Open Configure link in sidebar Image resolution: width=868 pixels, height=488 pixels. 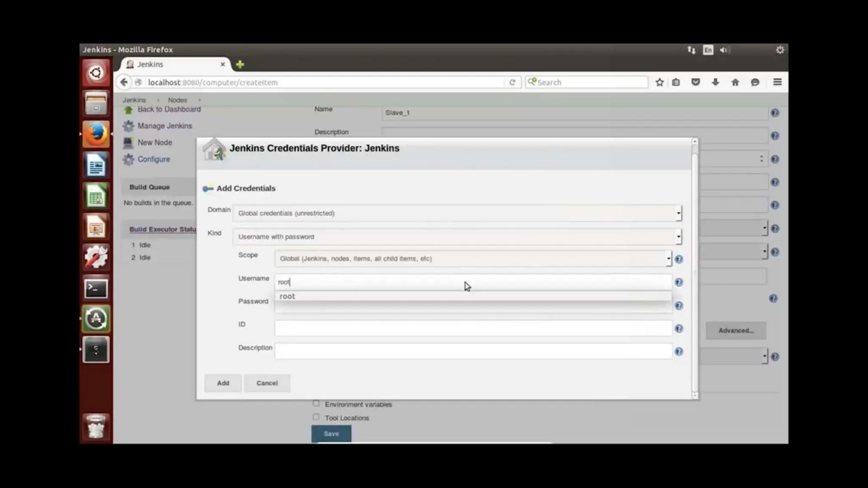tap(153, 159)
